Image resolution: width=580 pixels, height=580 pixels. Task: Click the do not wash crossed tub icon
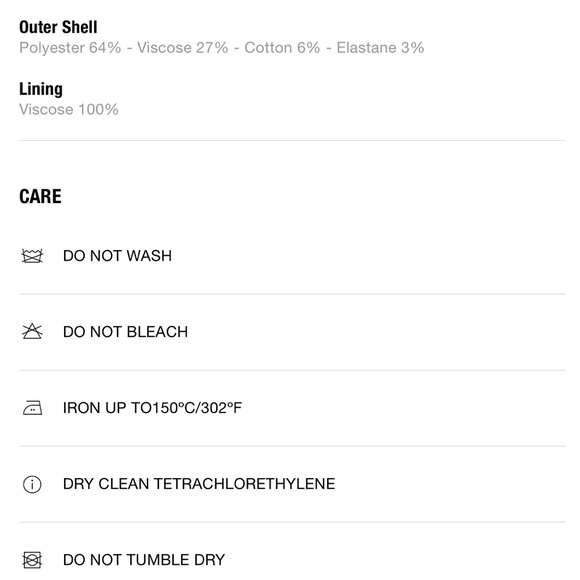point(32,256)
